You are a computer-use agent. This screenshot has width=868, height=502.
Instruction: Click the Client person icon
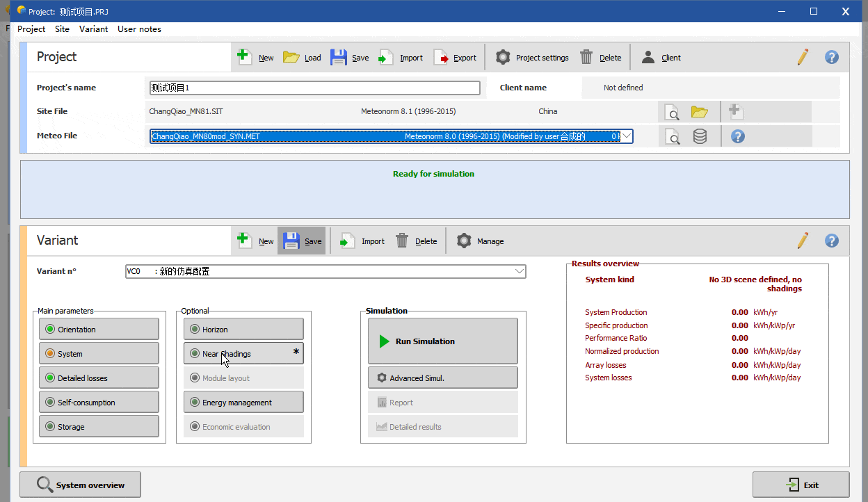648,57
